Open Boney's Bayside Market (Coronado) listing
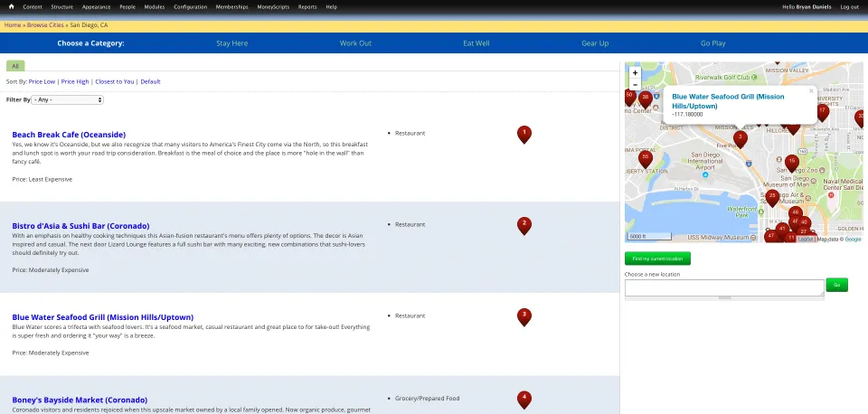The width and height of the screenshot is (868, 414). tap(80, 400)
